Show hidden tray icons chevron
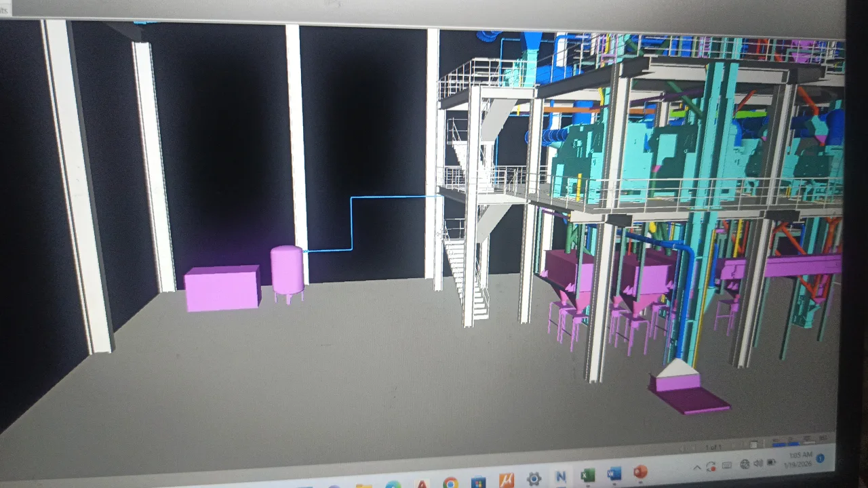 pos(697,468)
